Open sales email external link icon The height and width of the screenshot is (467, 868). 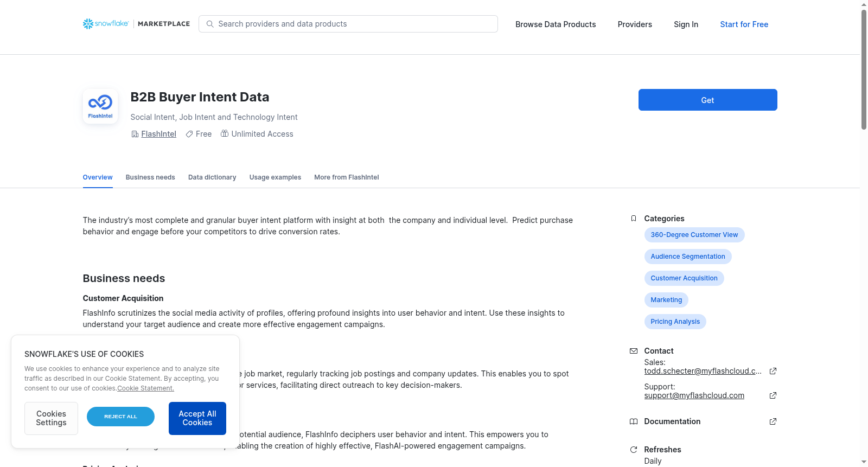tap(773, 371)
